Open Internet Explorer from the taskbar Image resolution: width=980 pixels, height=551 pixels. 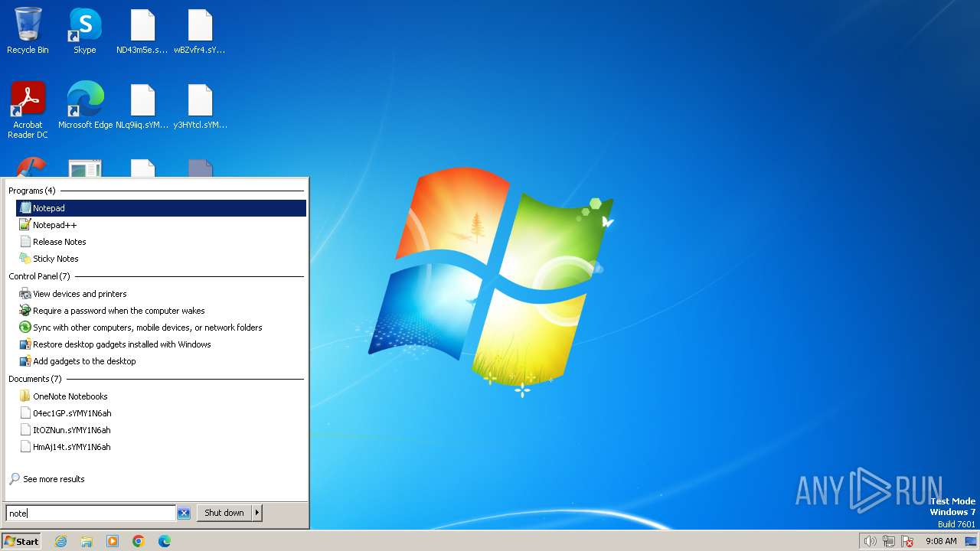[x=61, y=541]
